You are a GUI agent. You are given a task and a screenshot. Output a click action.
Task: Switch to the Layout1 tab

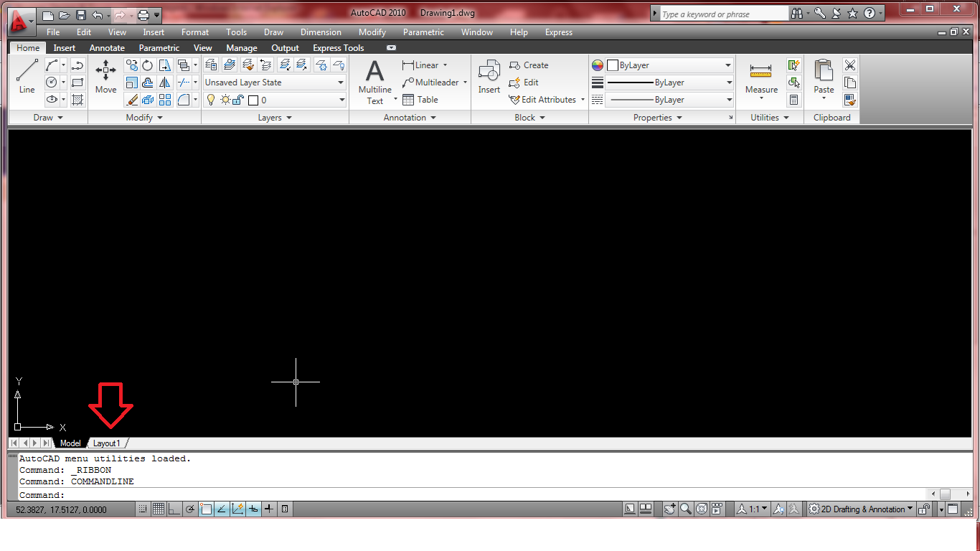106,443
